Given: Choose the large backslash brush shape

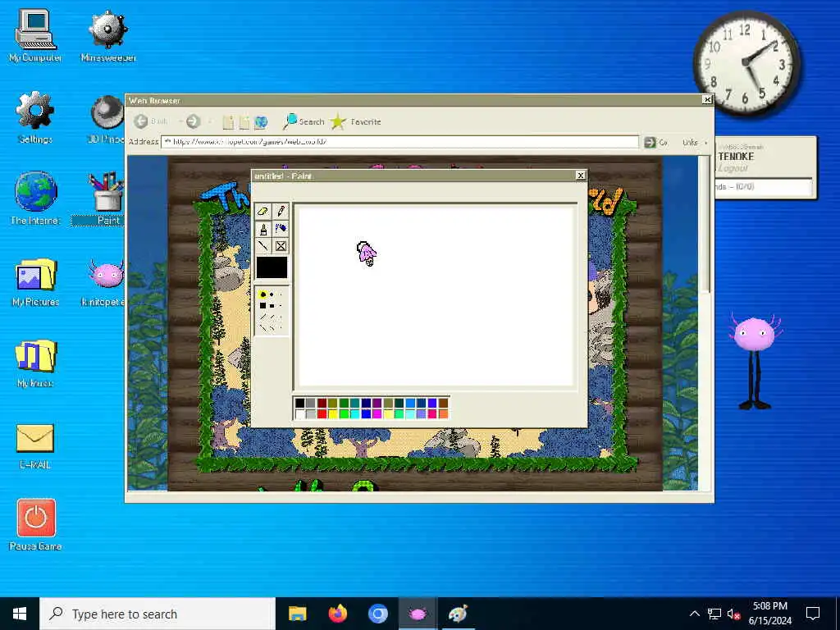Looking at the screenshot, I should 262,326.
